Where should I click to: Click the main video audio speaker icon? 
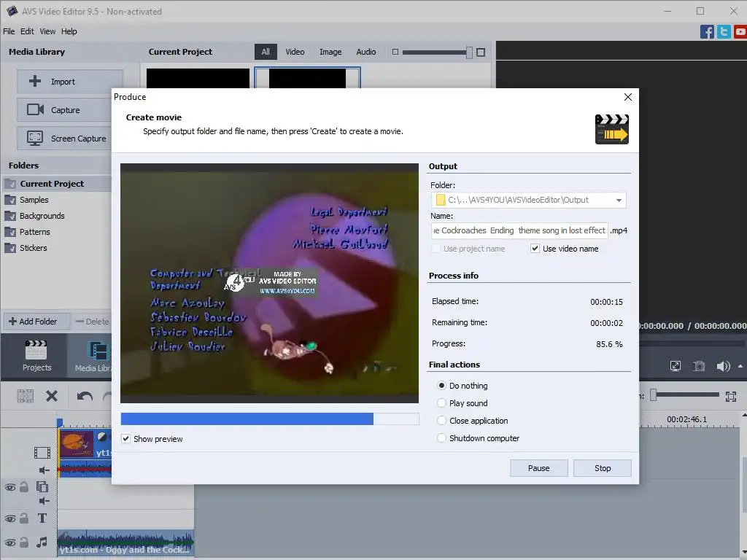[44, 470]
